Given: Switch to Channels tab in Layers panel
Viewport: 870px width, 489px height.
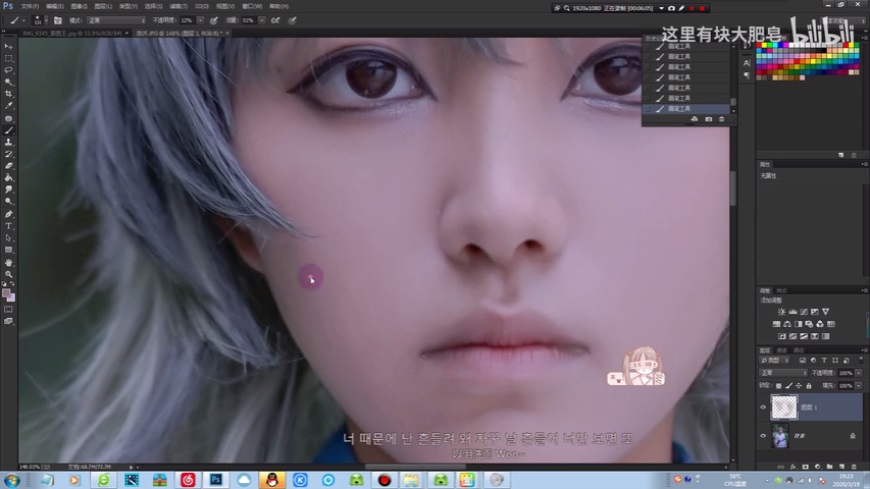Looking at the screenshot, I should pyautogui.click(x=782, y=351).
